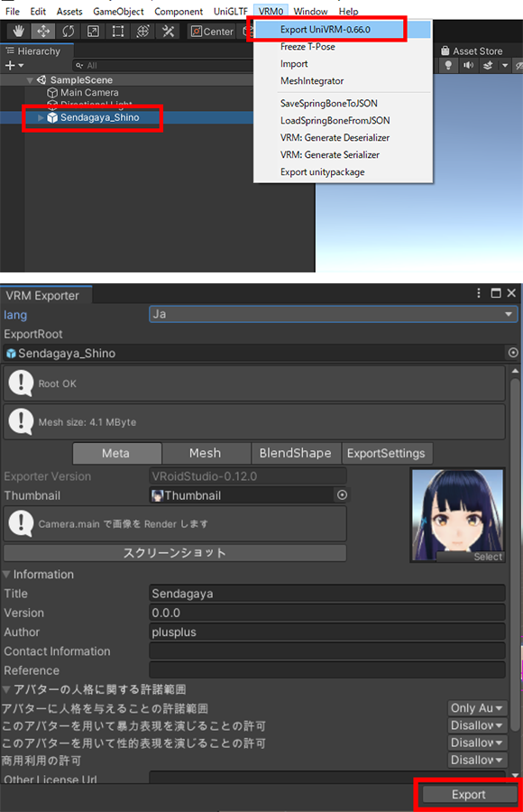Choose MeshIntegrator menu entry
The width and height of the screenshot is (523, 812).
click(343, 81)
